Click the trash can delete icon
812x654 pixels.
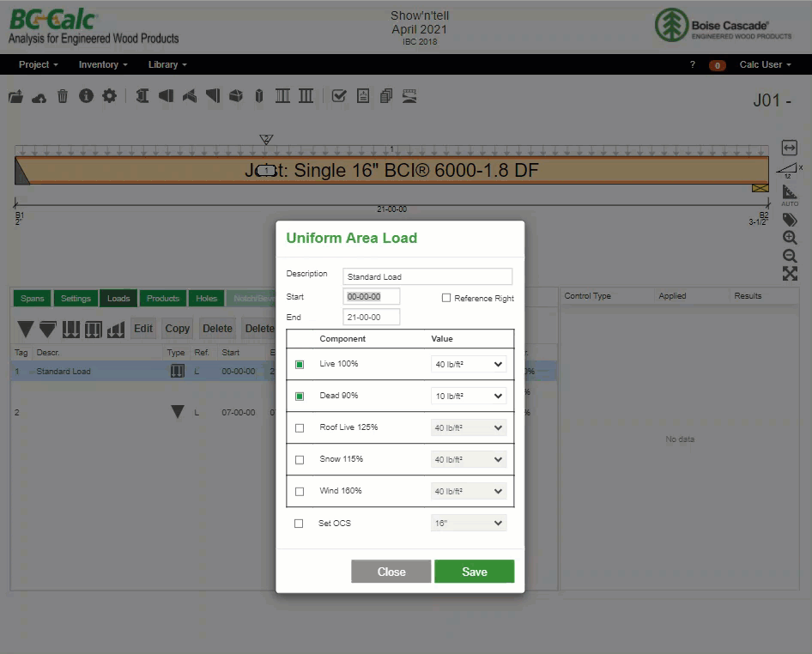63,96
